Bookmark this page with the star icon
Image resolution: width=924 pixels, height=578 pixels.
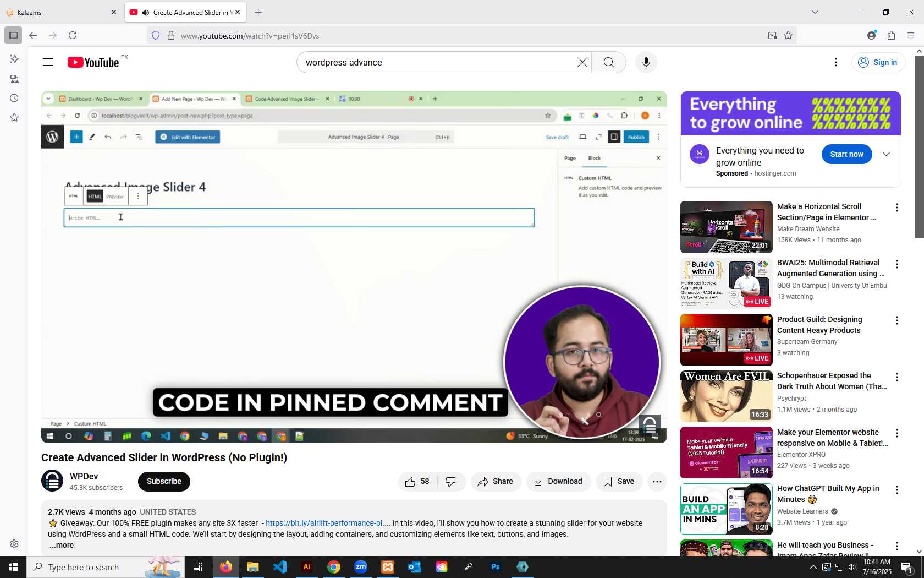[788, 35]
